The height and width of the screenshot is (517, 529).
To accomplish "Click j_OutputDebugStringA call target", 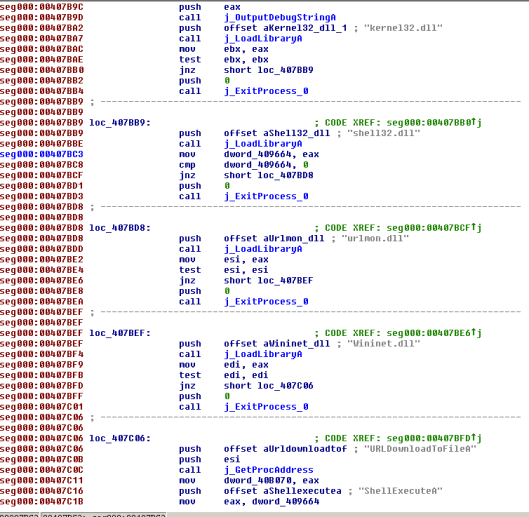I will pos(280,17).
